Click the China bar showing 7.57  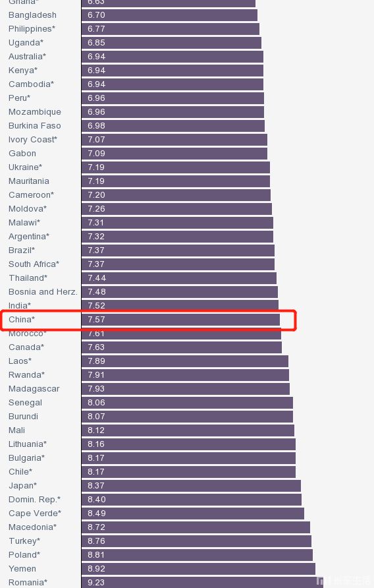coord(180,320)
